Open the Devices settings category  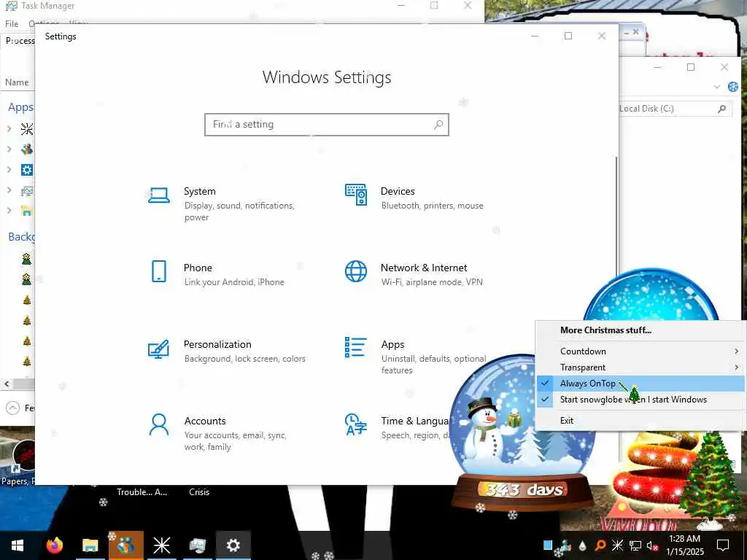pos(414,198)
